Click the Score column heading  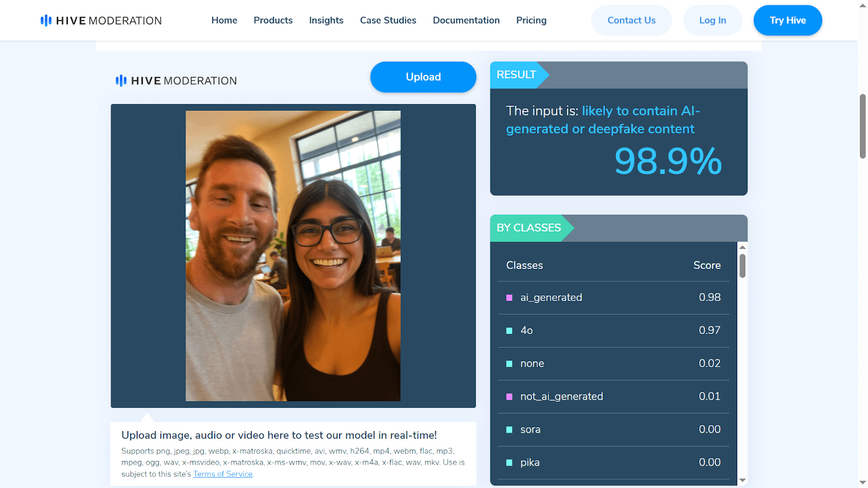707,265
